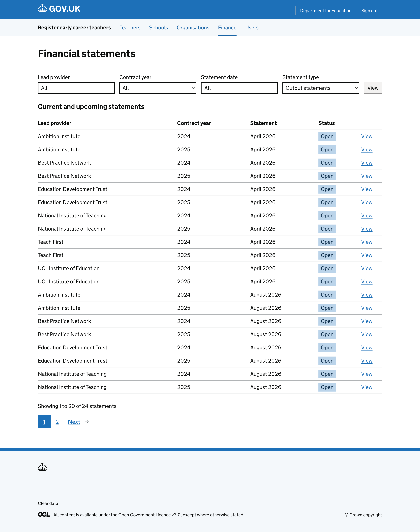View National Institute of Teaching 2024 April 2026

point(367,215)
